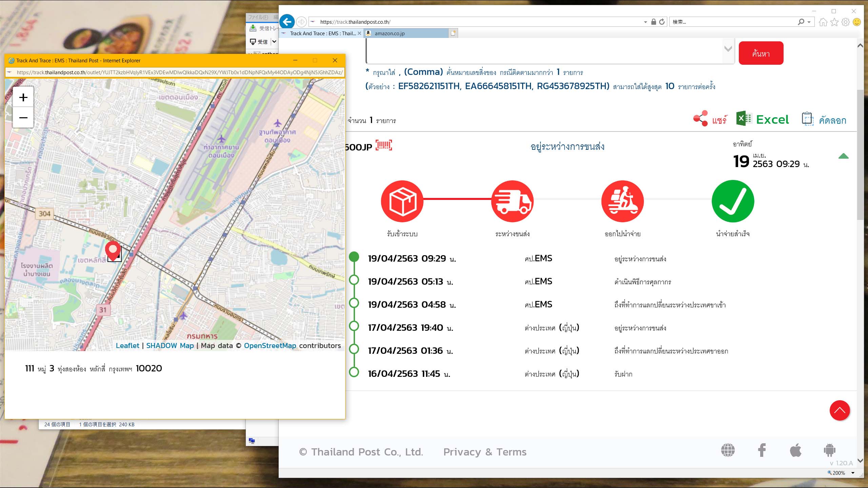This screenshot has width=868, height=488.
Task: Click the red scroll-to-top arrow button
Action: 840,410
